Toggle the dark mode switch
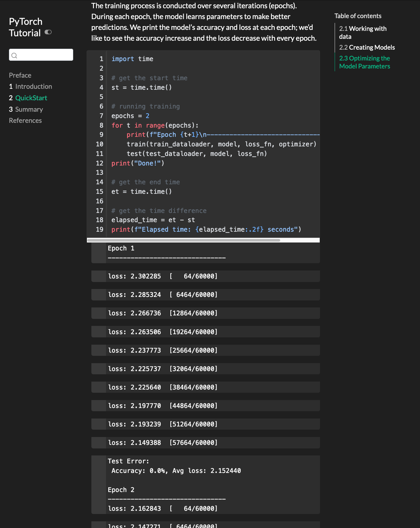 (48, 32)
